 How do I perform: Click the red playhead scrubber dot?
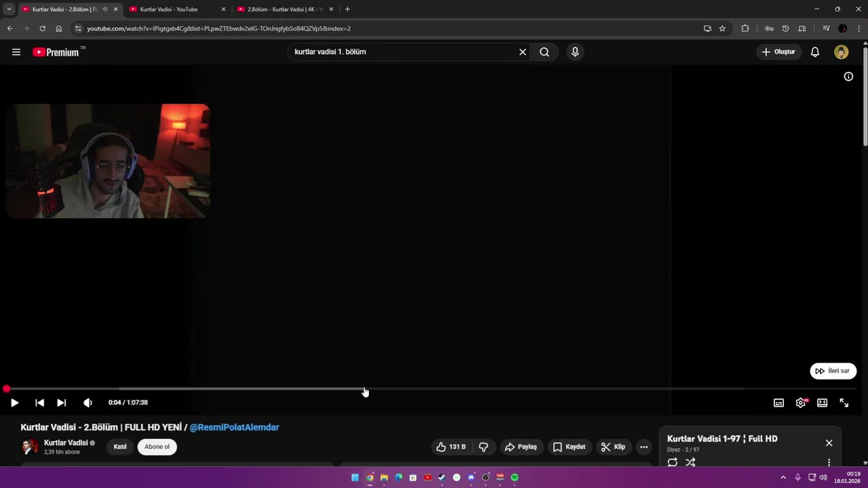(6, 389)
